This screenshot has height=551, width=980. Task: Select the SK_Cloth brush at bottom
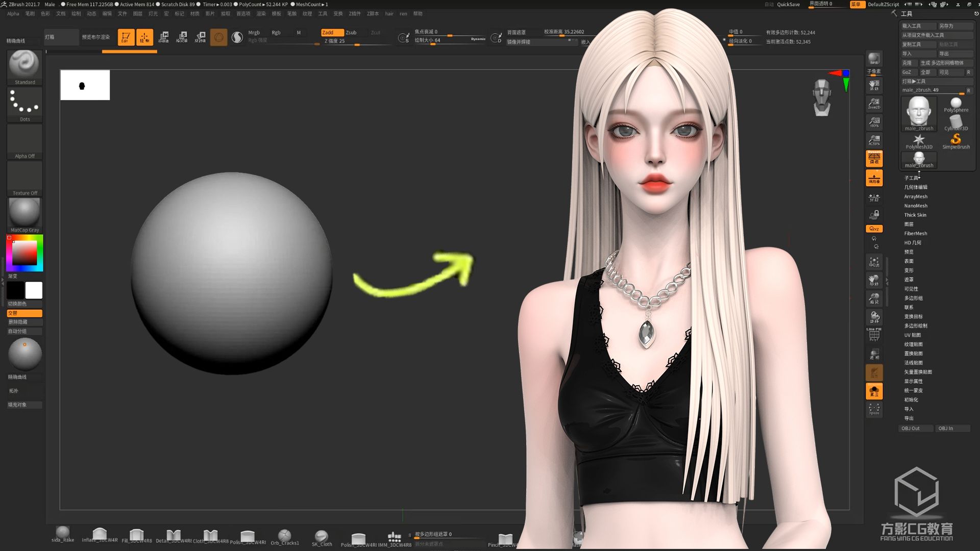[x=322, y=538]
